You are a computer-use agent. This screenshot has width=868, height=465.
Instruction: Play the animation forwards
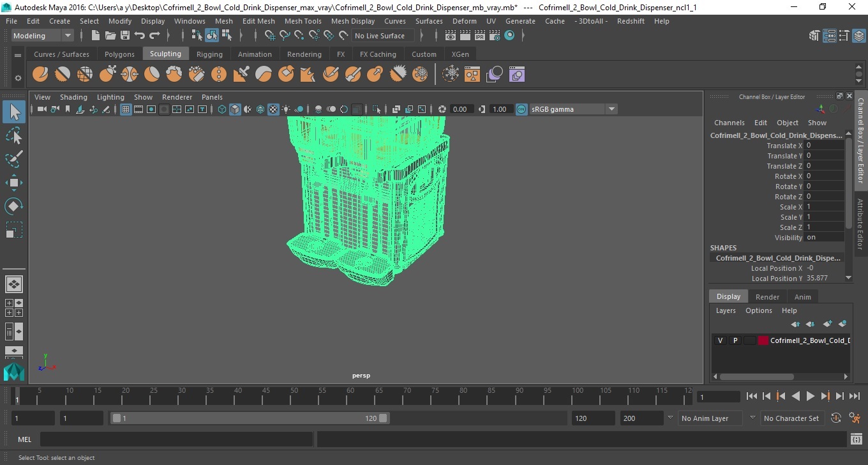pos(810,397)
